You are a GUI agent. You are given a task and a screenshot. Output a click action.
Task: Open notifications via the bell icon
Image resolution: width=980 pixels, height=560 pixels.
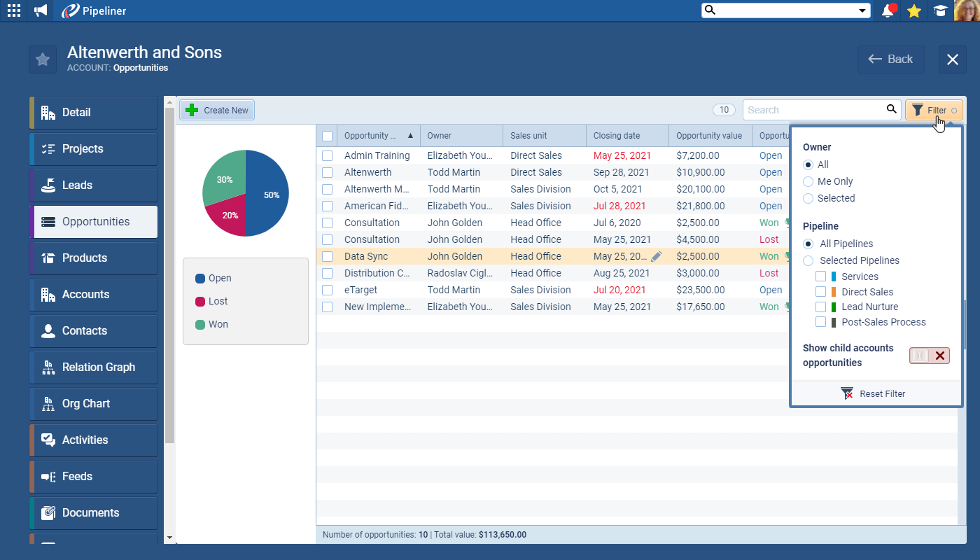888,10
